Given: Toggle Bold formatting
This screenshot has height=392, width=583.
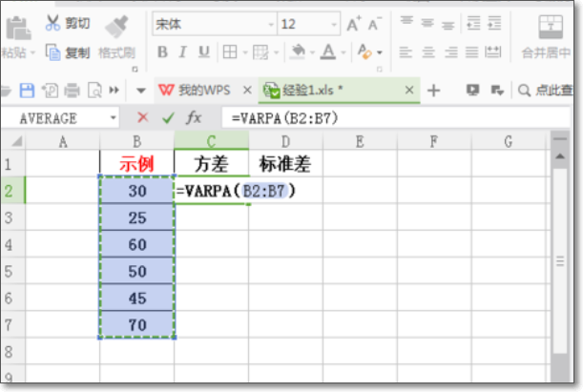Looking at the screenshot, I should pyautogui.click(x=162, y=52).
